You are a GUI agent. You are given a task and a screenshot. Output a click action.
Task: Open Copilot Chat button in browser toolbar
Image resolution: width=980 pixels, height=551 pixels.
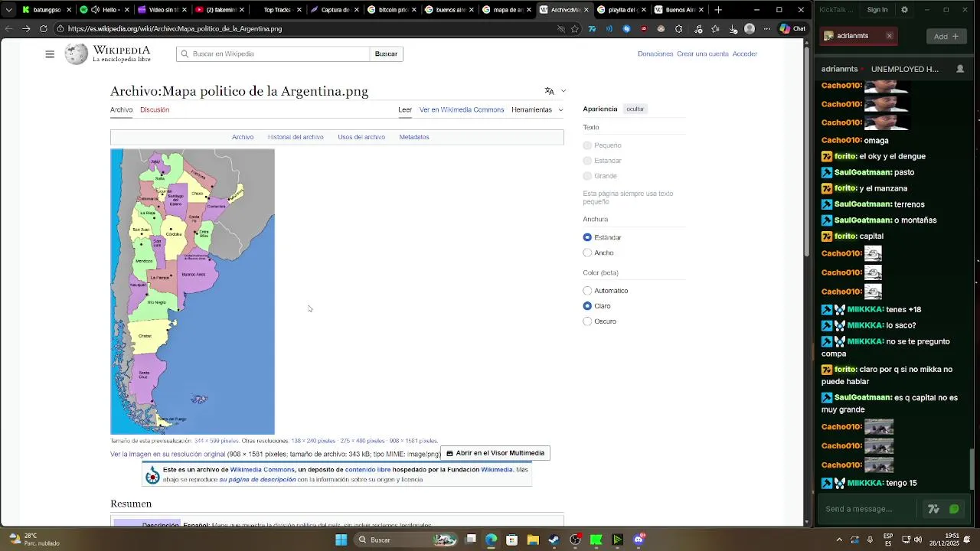pyautogui.click(x=792, y=28)
